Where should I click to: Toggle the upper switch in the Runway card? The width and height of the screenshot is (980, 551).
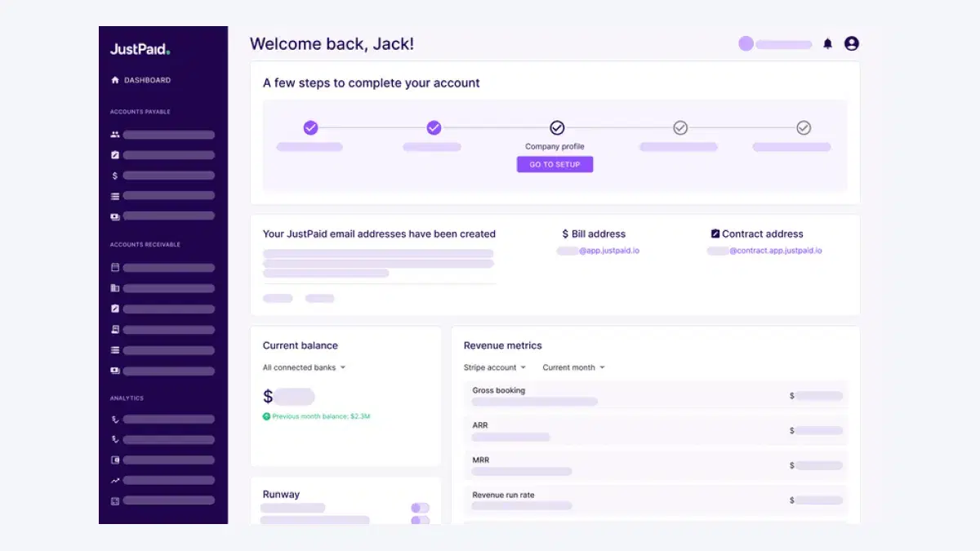[x=420, y=508]
